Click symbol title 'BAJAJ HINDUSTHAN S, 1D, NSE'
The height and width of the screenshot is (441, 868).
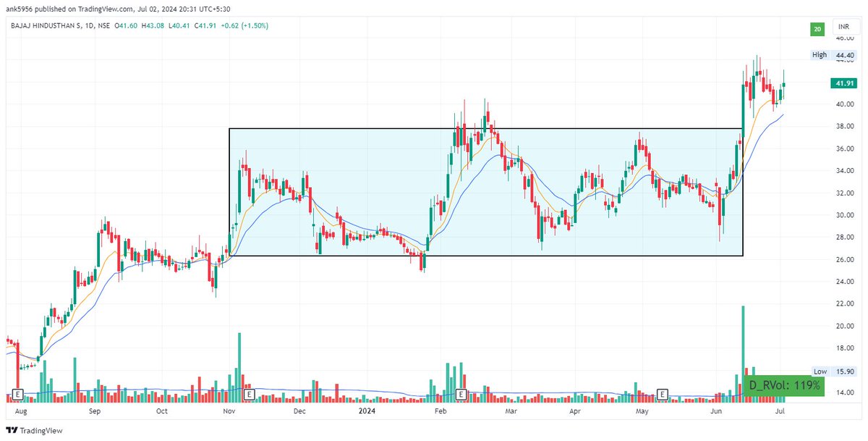pos(60,26)
